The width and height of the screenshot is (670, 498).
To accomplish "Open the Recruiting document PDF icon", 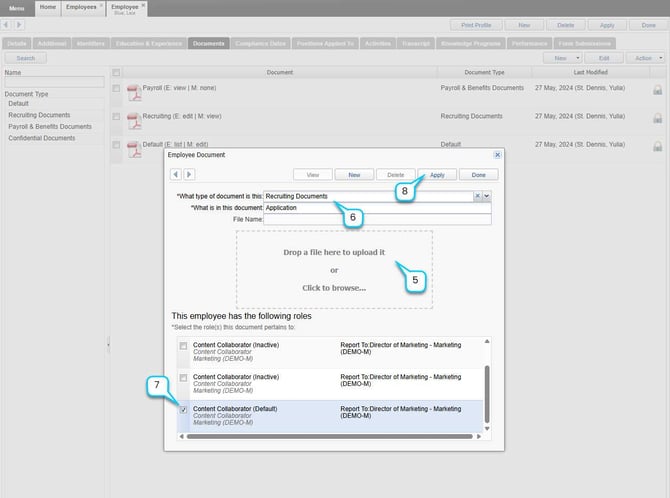I will [x=133, y=119].
